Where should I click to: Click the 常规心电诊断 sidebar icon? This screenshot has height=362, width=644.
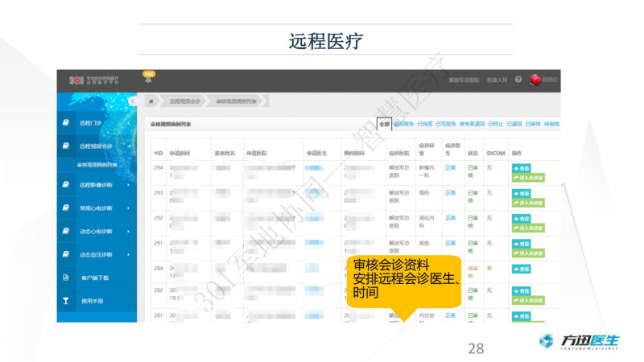coord(66,208)
